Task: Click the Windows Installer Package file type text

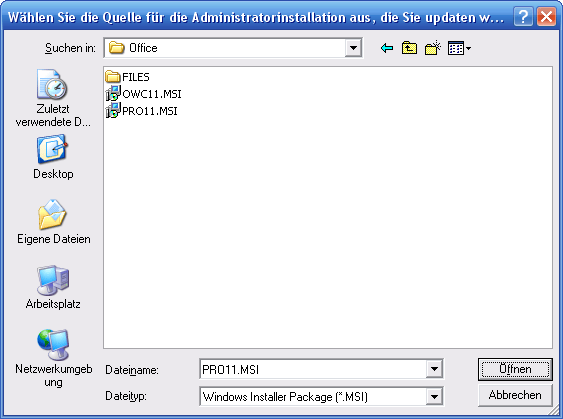Action: (x=285, y=397)
